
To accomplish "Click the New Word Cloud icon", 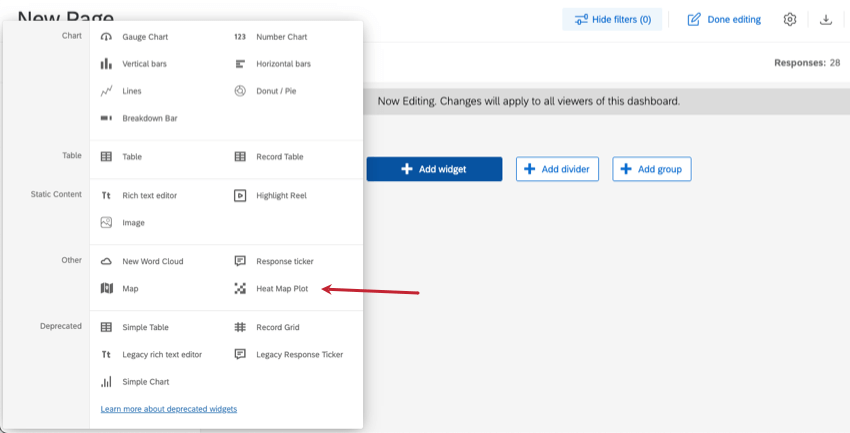I will (106, 261).
